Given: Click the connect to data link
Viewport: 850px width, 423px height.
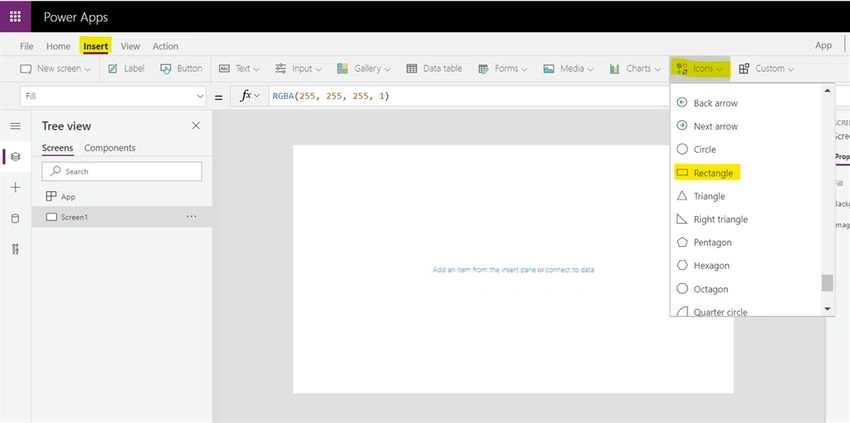Looking at the screenshot, I should (570, 270).
